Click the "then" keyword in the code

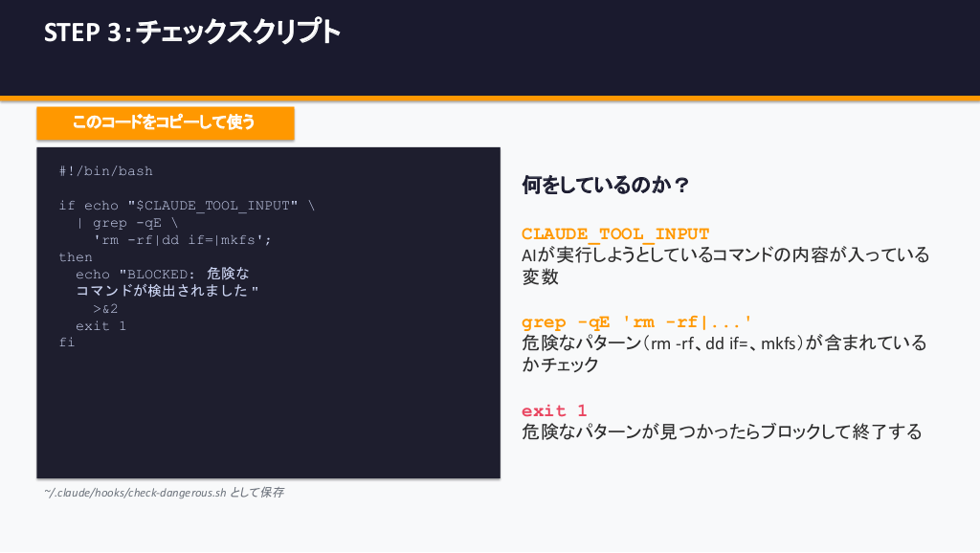[76, 257]
